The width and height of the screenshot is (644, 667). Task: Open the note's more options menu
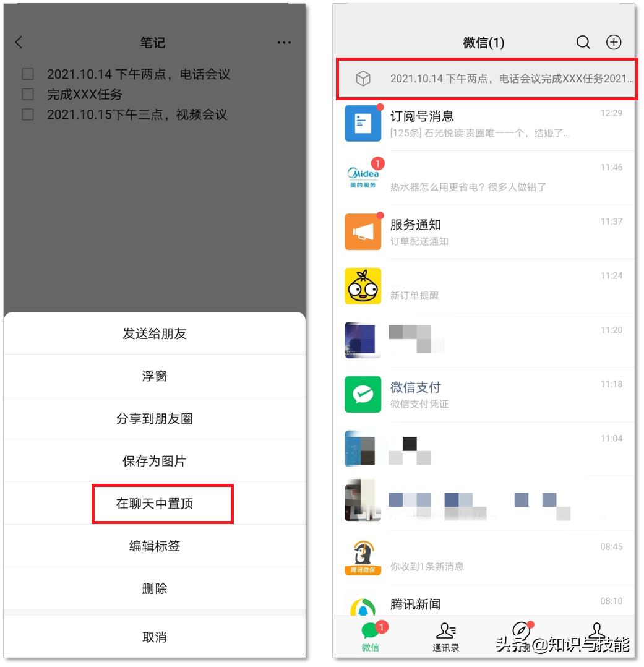click(x=284, y=42)
